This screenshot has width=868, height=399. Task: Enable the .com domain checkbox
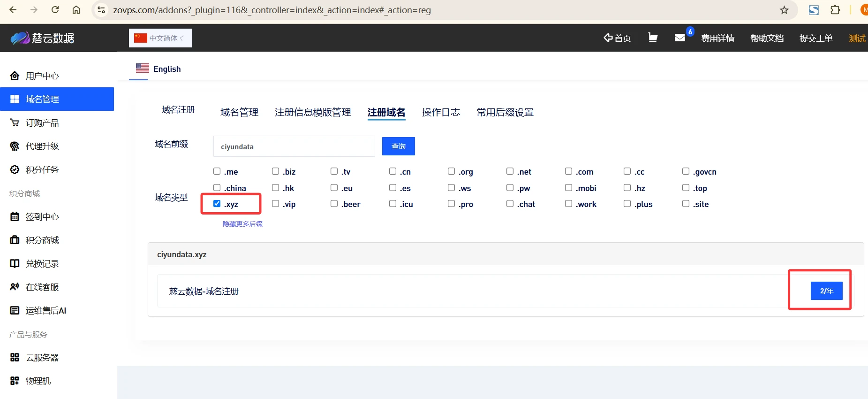click(x=568, y=171)
